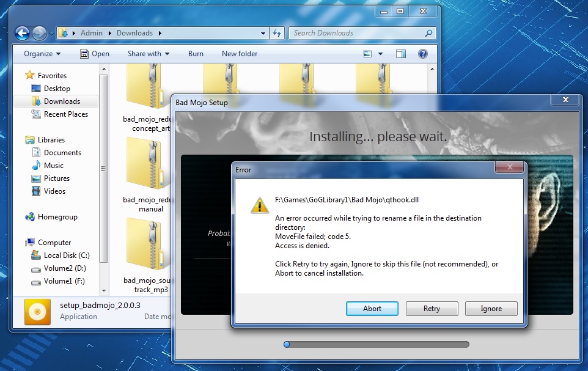The height and width of the screenshot is (371, 588).
Task: Minimize the Explorer window
Action: point(384,11)
